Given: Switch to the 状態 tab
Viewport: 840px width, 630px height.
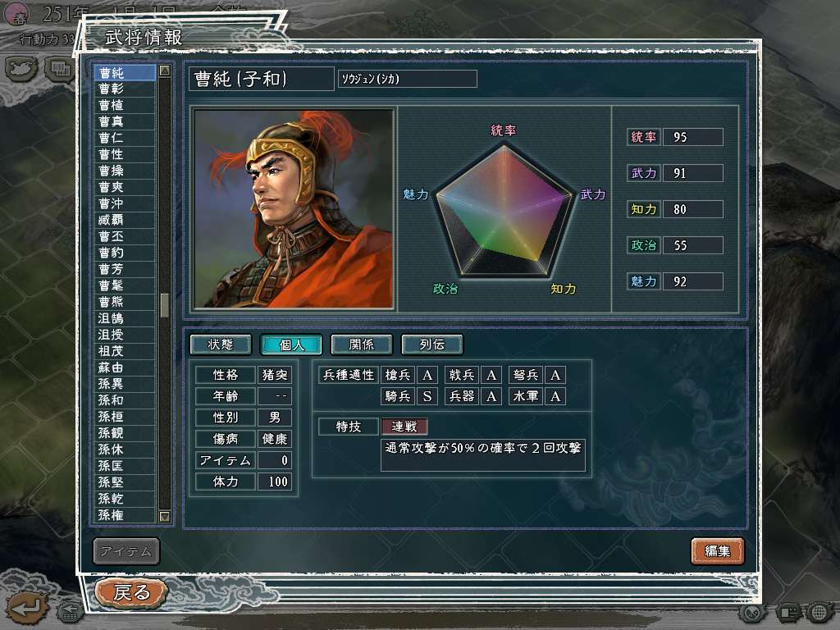Looking at the screenshot, I should (221, 345).
